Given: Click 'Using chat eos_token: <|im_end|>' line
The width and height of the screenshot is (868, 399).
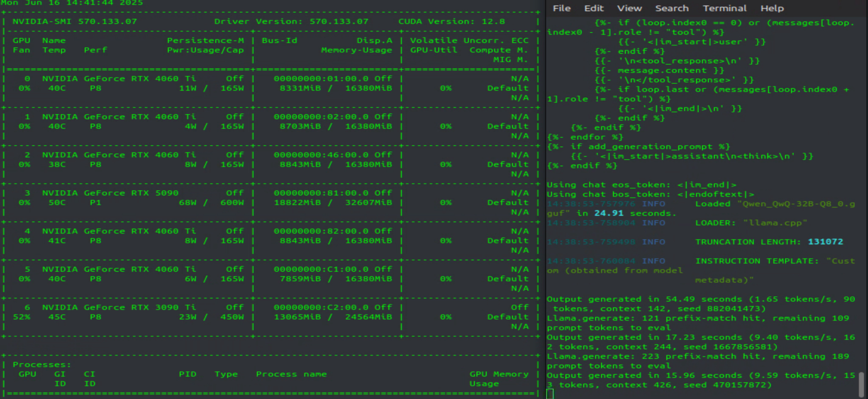Looking at the screenshot, I should 641,185.
